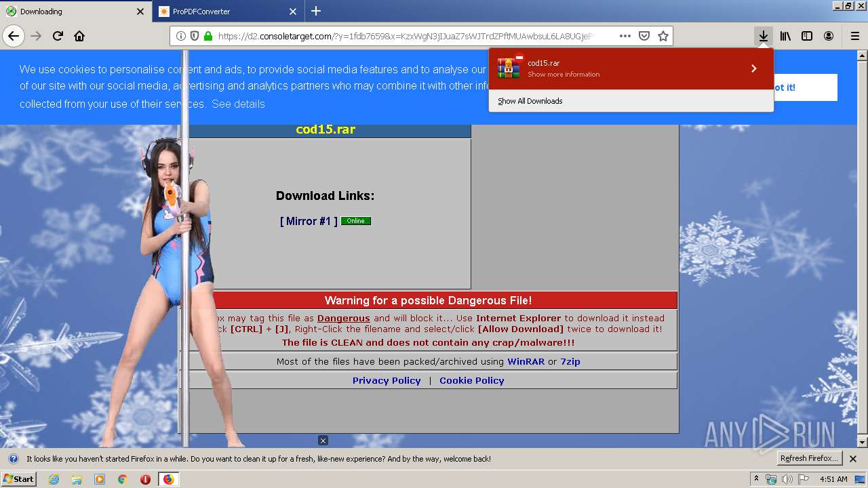Open the Action Center flag icon
The width and height of the screenshot is (868, 488).
click(x=803, y=479)
